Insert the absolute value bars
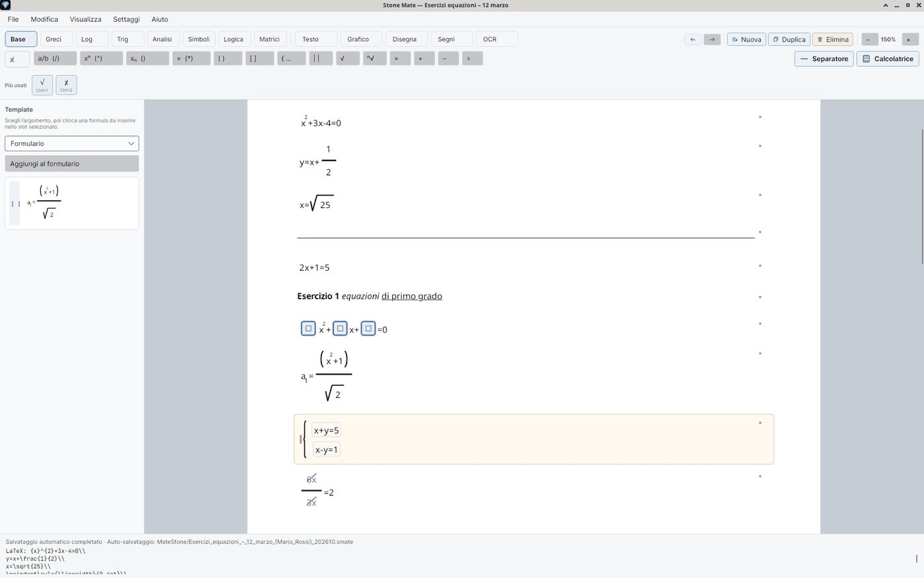 point(321,58)
